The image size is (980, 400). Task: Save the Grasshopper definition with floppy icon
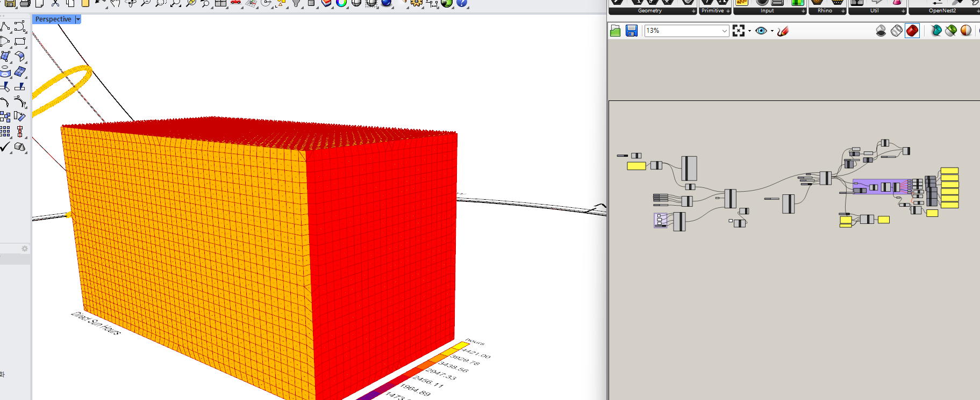coord(632,31)
